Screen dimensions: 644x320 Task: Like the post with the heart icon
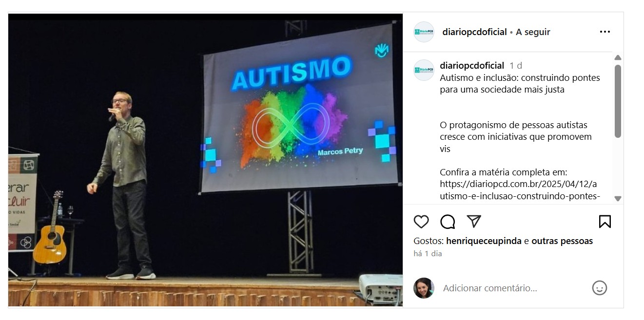(421, 222)
